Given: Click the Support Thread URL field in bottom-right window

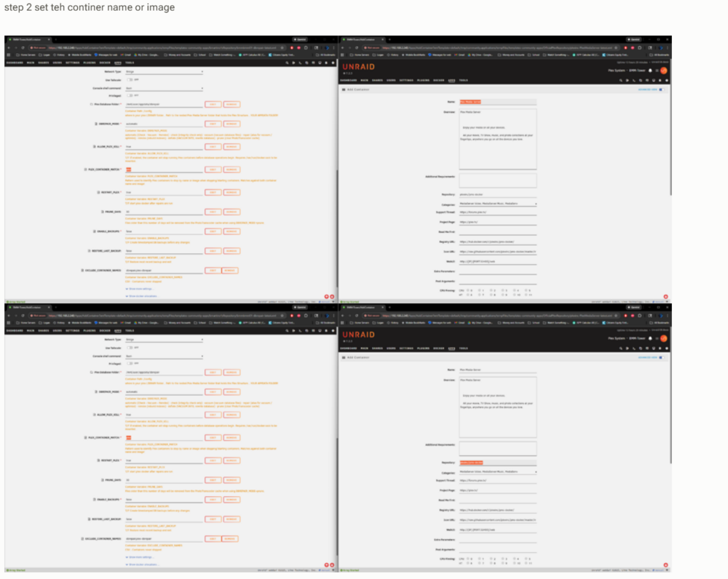Looking at the screenshot, I should [498, 481].
